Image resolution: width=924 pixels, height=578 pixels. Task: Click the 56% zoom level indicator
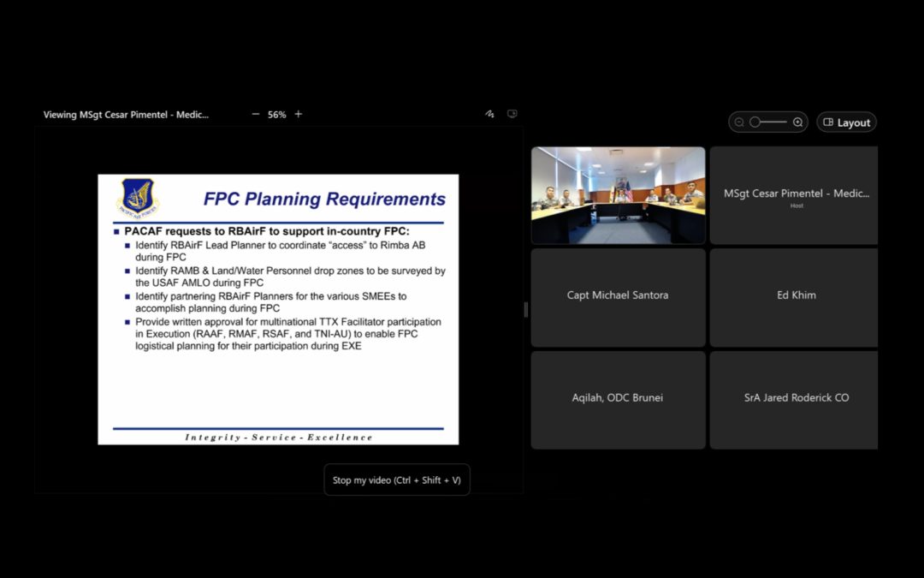click(276, 115)
